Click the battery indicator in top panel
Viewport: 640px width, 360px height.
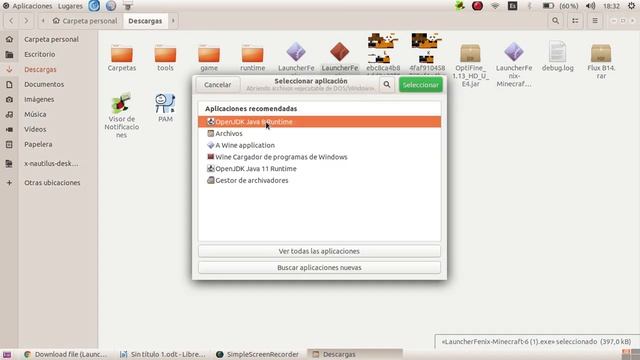[548, 6]
